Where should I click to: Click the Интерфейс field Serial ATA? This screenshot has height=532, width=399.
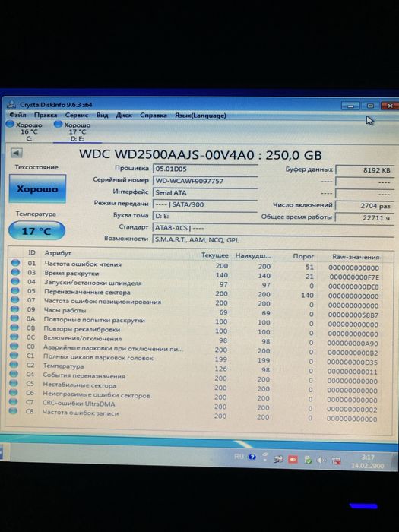(205, 193)
